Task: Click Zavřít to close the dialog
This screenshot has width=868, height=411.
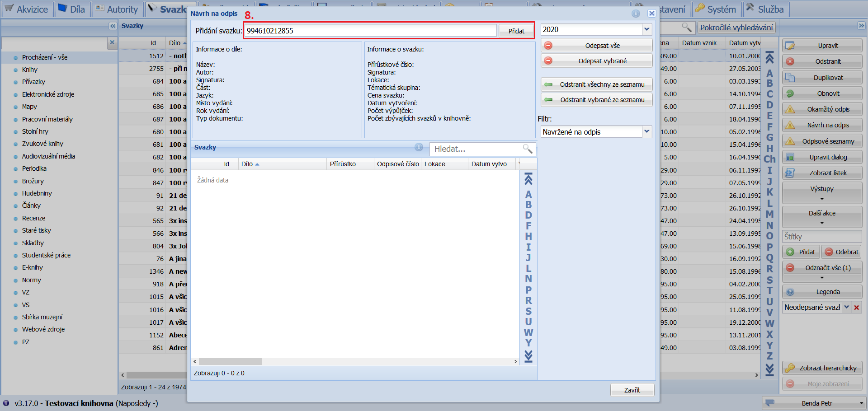Action: click(x=632, y=390)
